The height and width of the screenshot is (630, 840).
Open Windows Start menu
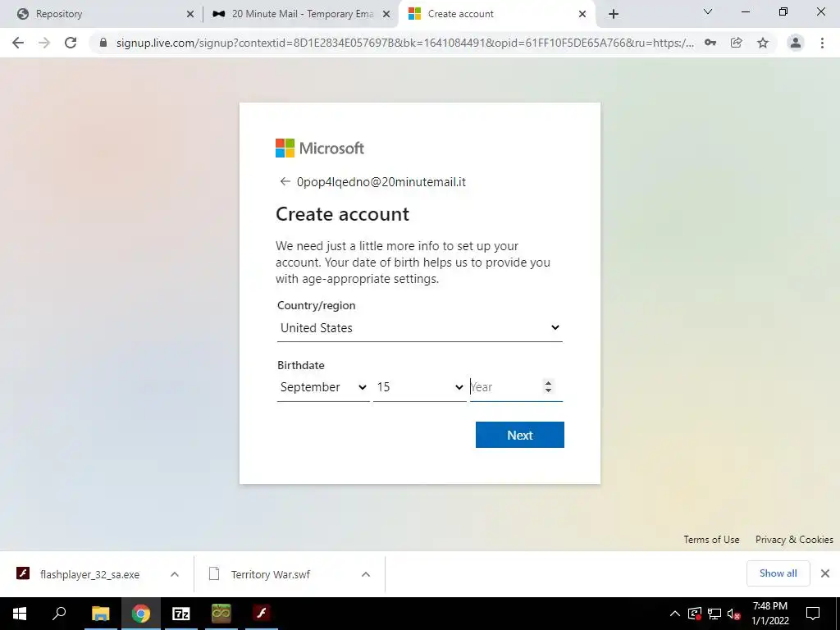[x=20, y=614]
